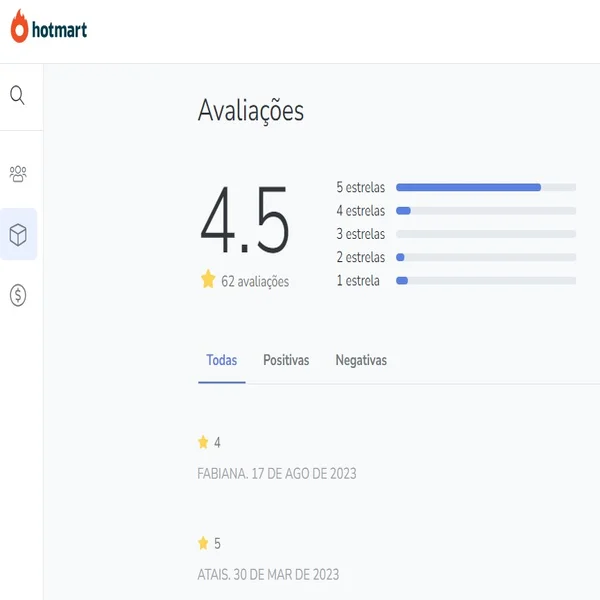Click the '1 estrela' label
Viewport: 600px width, 600px height.
point(358,281)
